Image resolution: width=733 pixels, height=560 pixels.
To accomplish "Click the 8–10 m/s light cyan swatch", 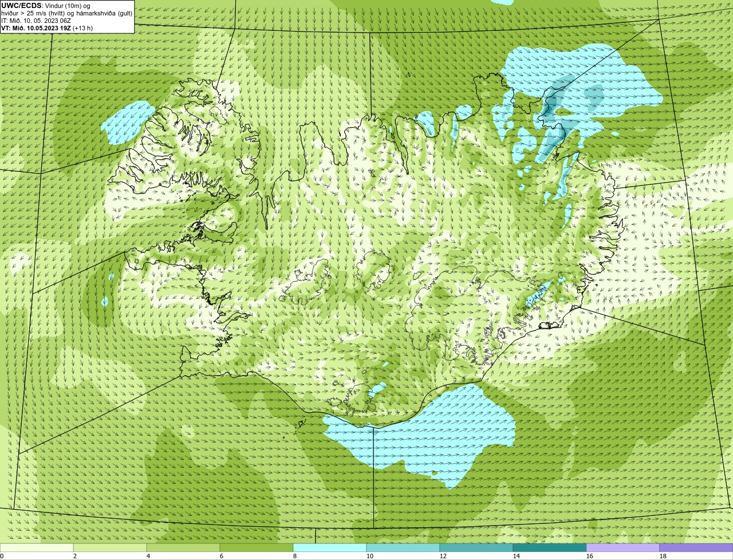I will point(330,548).
